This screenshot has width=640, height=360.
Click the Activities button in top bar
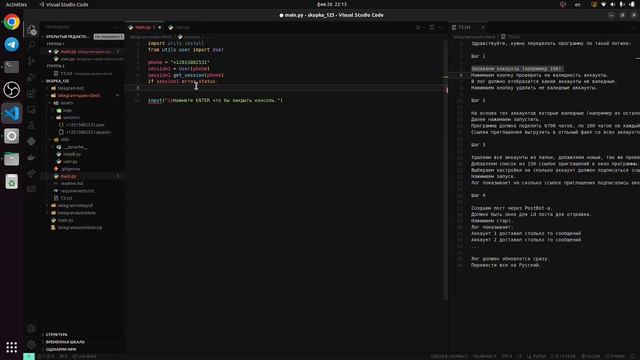coord(16,4)
